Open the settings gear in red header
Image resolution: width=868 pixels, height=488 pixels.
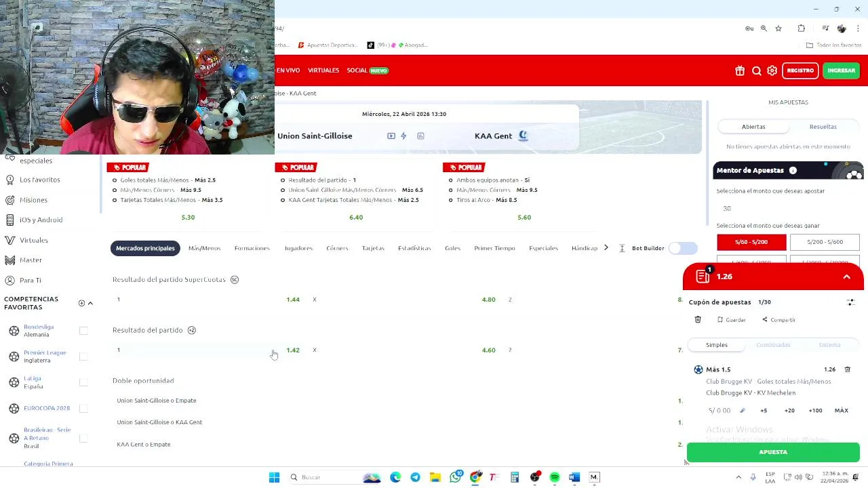[772, 70]
